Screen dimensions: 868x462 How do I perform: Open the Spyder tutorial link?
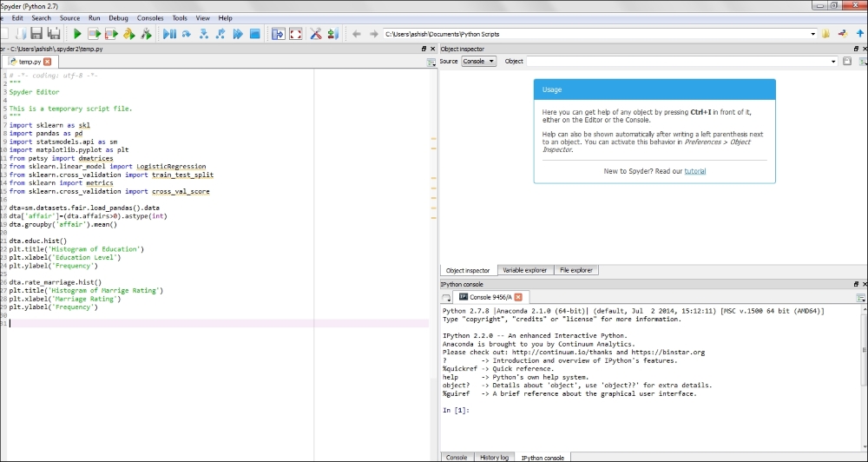point(694,171)
